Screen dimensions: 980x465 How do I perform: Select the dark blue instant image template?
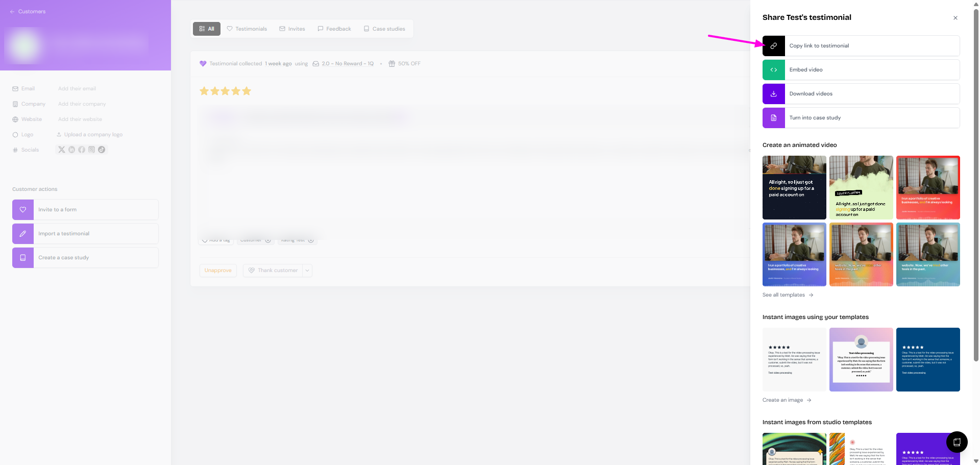(928, 359)
